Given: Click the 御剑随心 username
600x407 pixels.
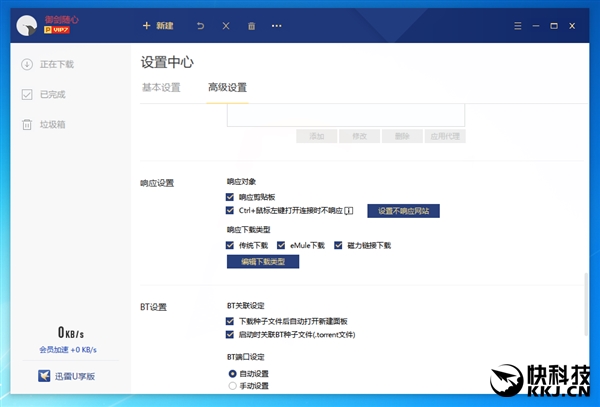Looking at the screenshot, I should [x=61, y=20].
